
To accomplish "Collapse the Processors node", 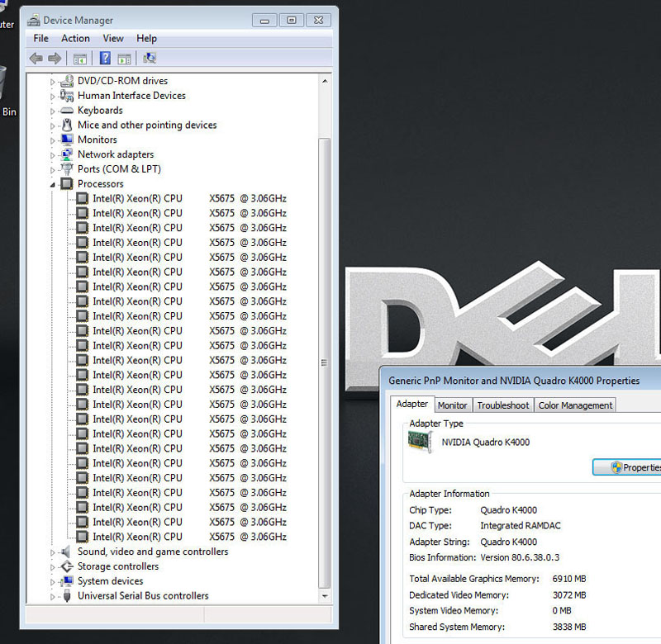I will click(52, 184).
